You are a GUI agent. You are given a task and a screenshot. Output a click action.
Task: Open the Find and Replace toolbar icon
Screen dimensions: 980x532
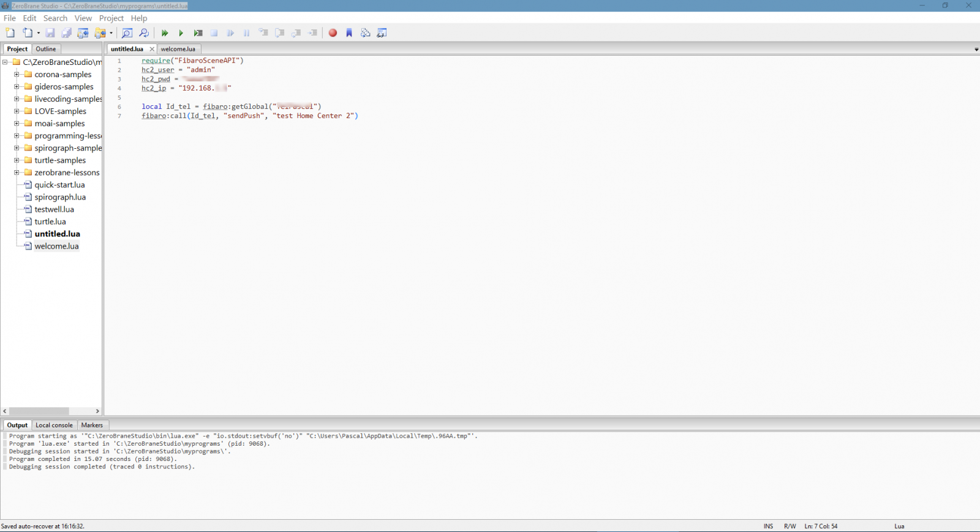tap(144, 33)
